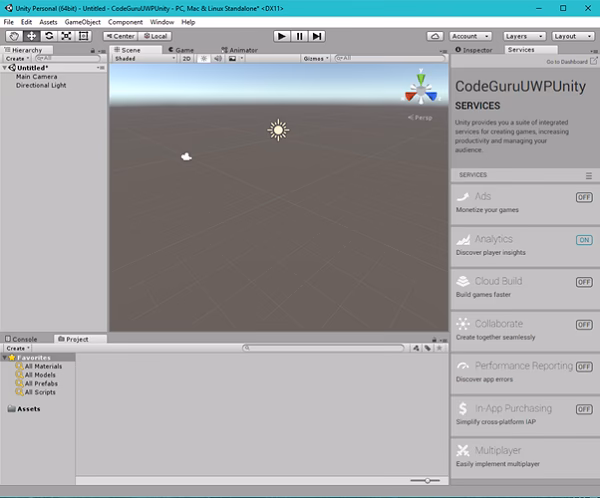This screenshot has width=600, height=498.
Task: Switch to the Scene tab
Action: pyautogui.click(x=136, y=50)
